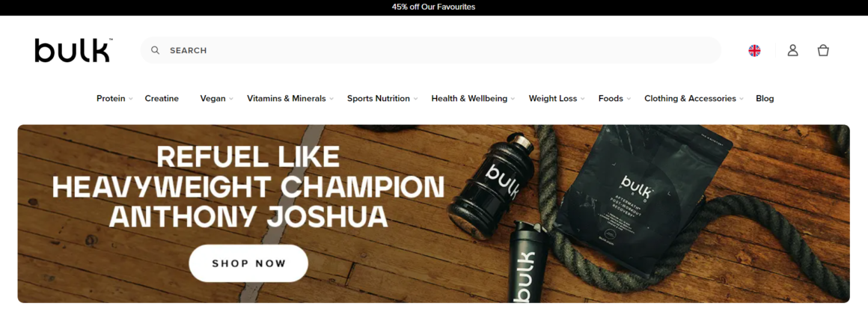Expand the Weight Loss chevron
868x312 pixels.
(582, 99)
